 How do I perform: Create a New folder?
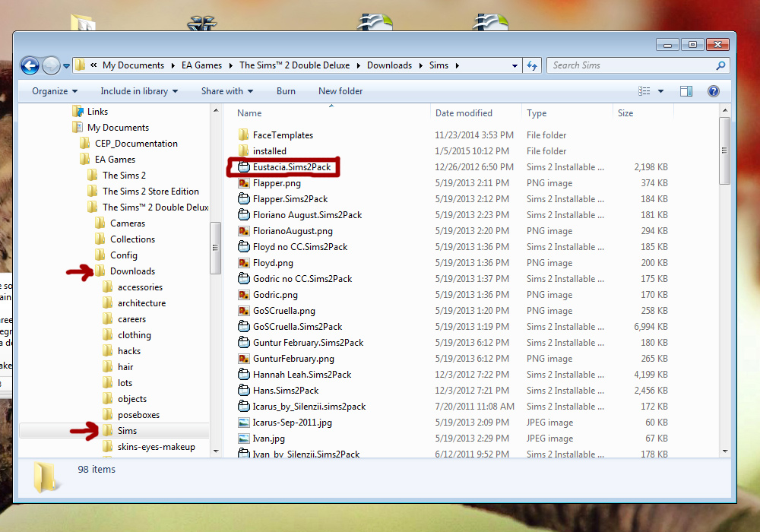340,91
